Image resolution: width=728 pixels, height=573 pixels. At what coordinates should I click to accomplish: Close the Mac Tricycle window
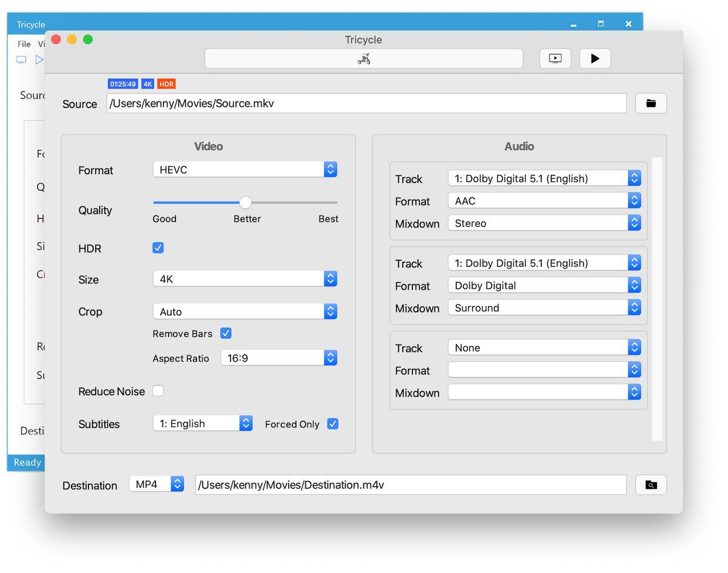pyautogui.click(x=56, y=39)
